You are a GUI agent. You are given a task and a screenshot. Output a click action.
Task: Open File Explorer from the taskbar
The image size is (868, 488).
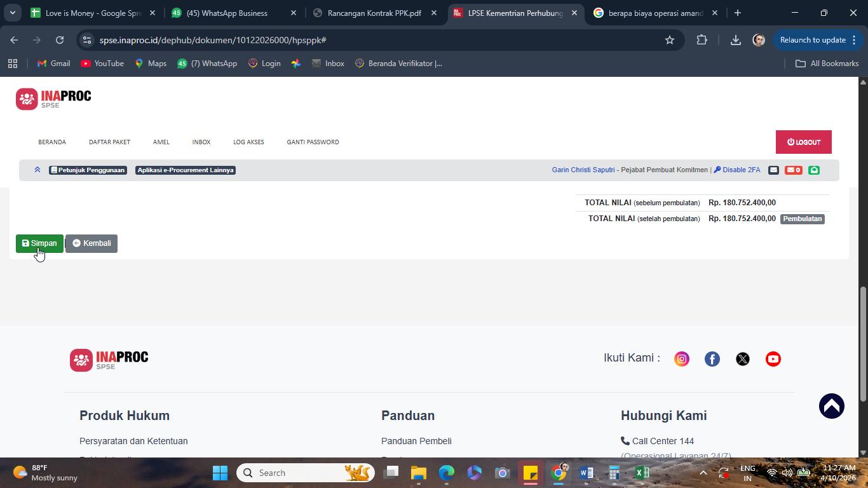click(x=419, y=473)
